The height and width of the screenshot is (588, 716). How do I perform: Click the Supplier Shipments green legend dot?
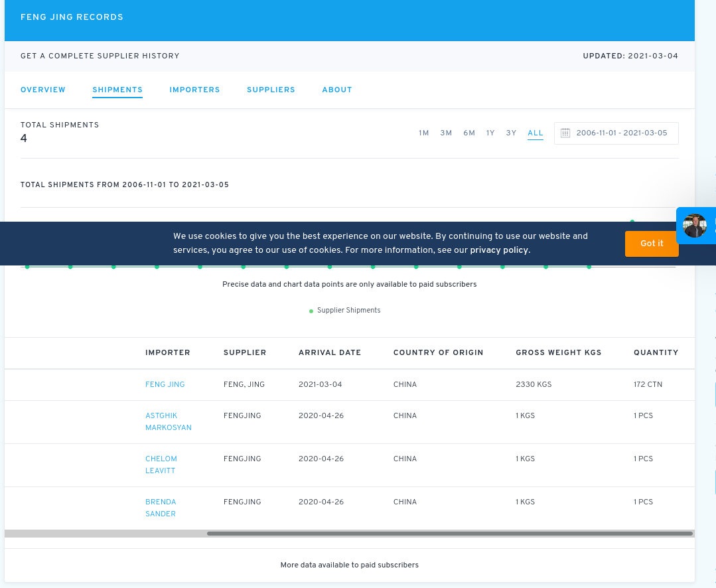[x=311, y=311]
